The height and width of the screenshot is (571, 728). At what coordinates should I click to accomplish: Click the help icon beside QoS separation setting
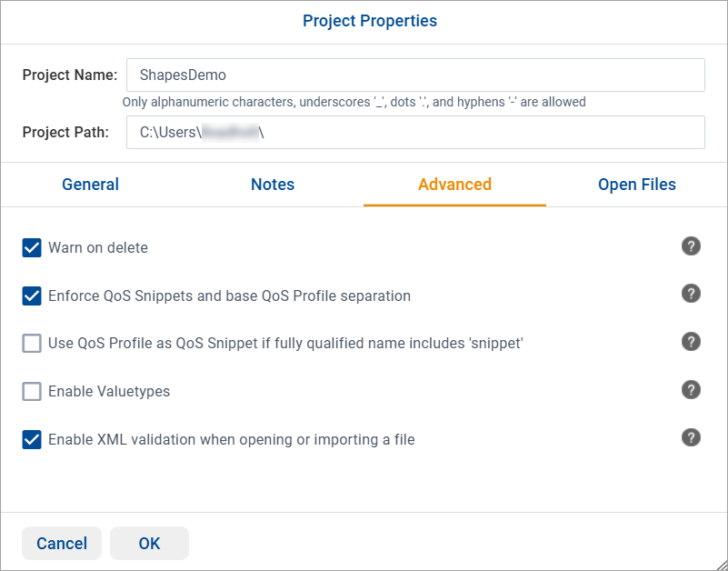tap(691, 294)
